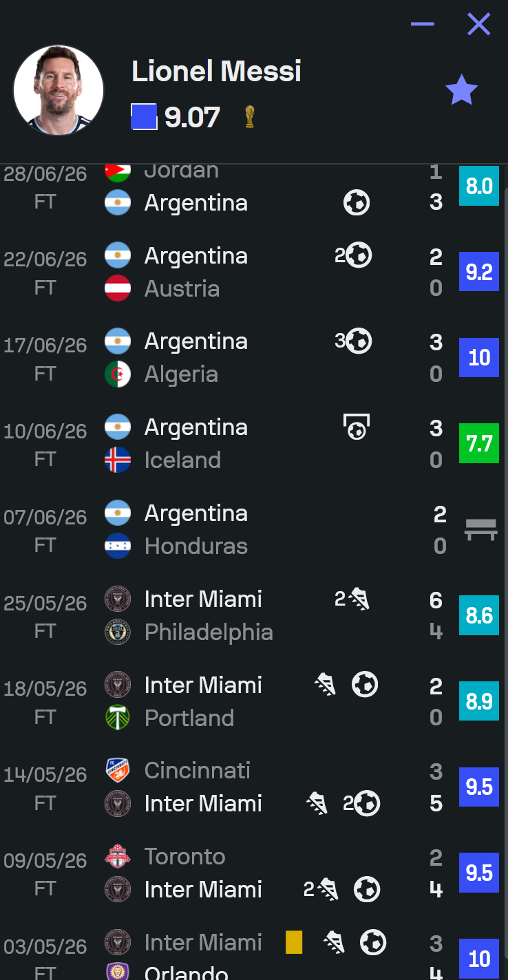The image size is (508, 980).
Task: Click the assist boot icon in Philadelphia match
Action: point(352,599)
